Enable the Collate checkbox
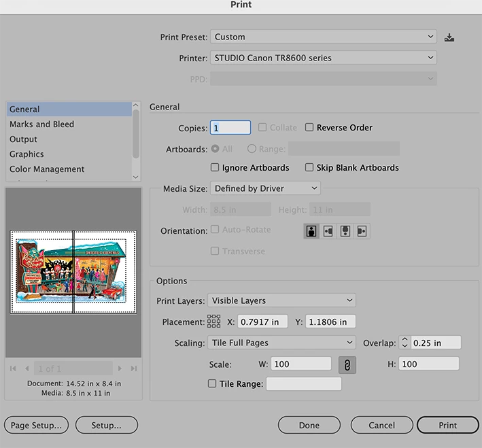The width and height of the screenshot is (482, 448). click(262, 127)
